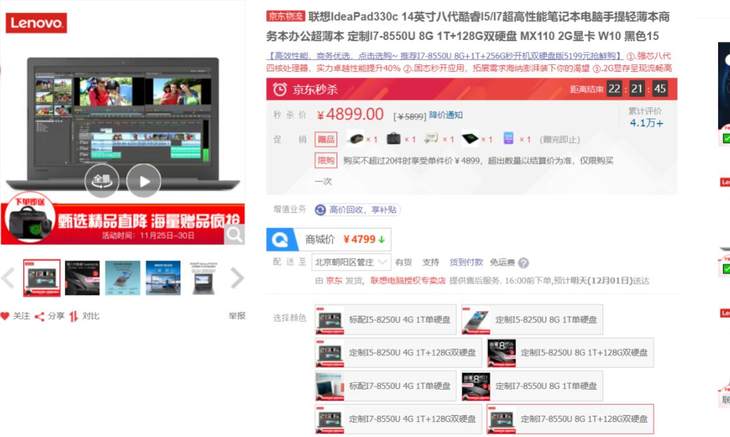Show next thumbnails with right arrow
The height and width of the screenshot is (437, 730).
coord(237,278)
